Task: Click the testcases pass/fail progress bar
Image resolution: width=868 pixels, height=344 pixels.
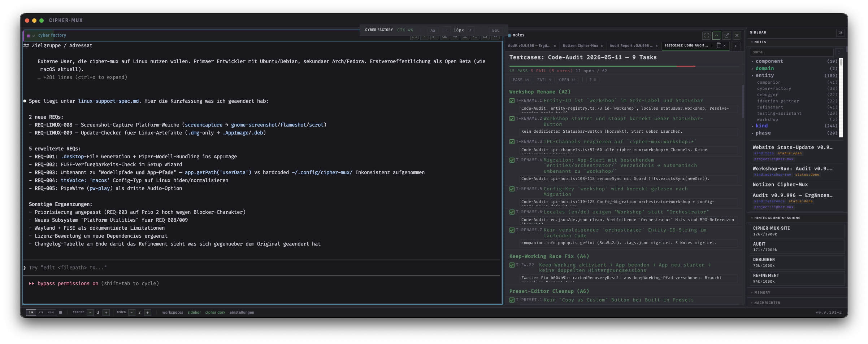Action: (x=625, y=66)
